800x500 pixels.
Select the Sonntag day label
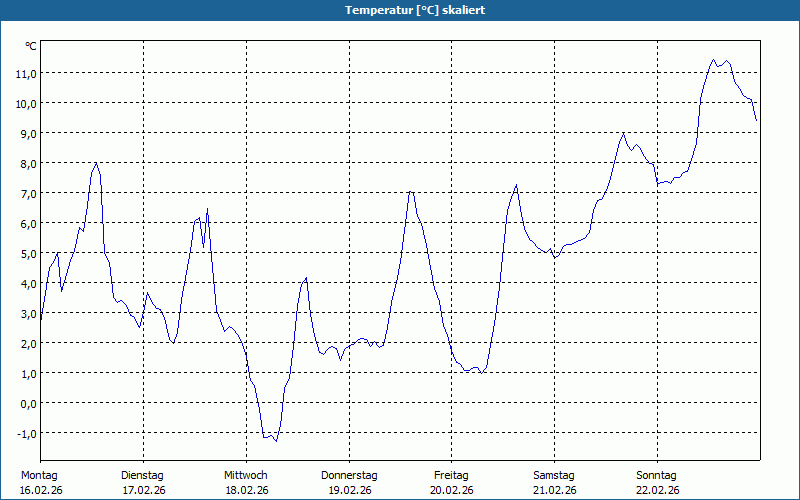(656, 476)
